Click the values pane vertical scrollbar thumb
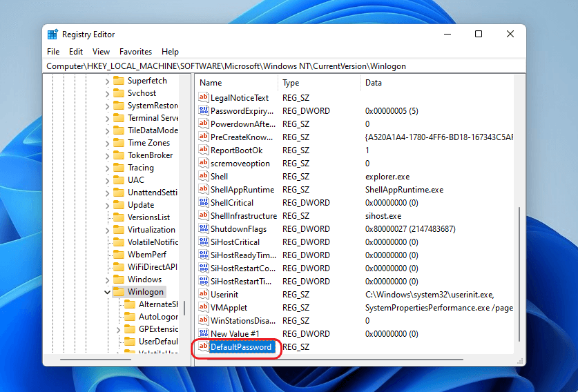This screenshot has width=578, height=392. [x=519, y=274]
